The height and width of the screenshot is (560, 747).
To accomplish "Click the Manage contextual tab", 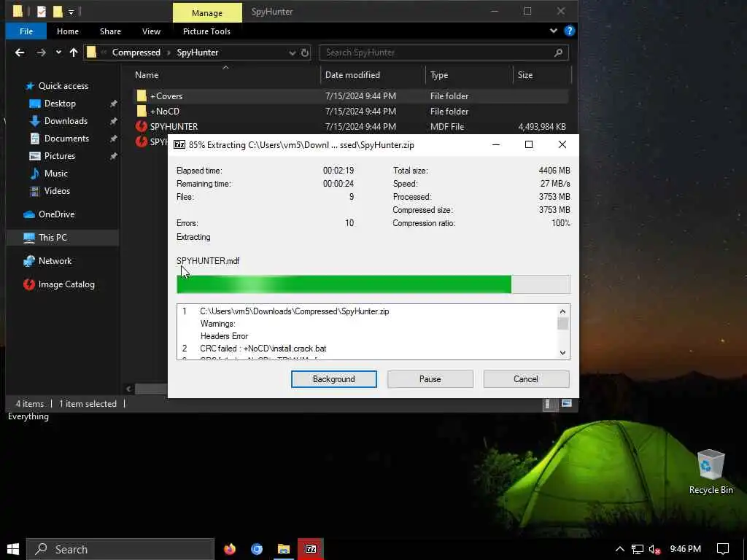I will [206, 13].
